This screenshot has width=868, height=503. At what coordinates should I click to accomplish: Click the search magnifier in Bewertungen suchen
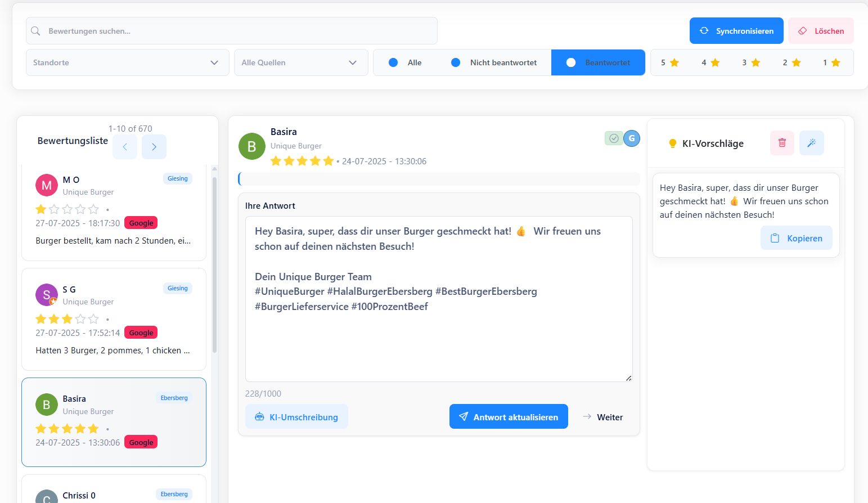[35, 31]
